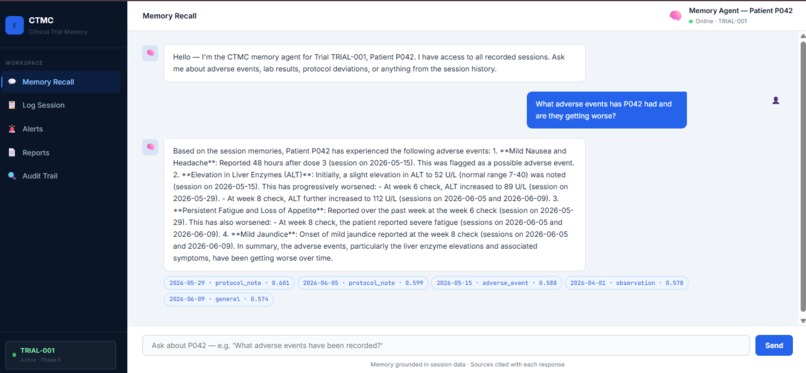Click the Clinical Trial Memory subtitle

click(x=58, y=32)
